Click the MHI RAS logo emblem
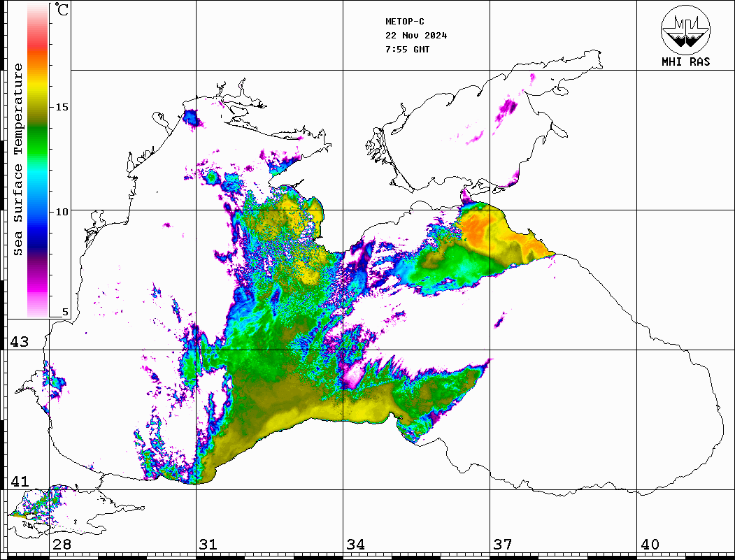Image resolution: width=735 pixels, height=560 pixels. pos(685,29)
